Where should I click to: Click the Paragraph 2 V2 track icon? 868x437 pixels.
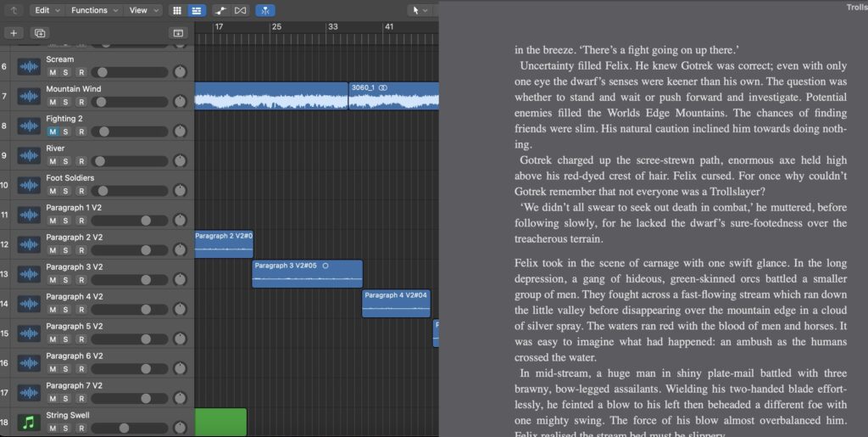[x=29, y=245]
